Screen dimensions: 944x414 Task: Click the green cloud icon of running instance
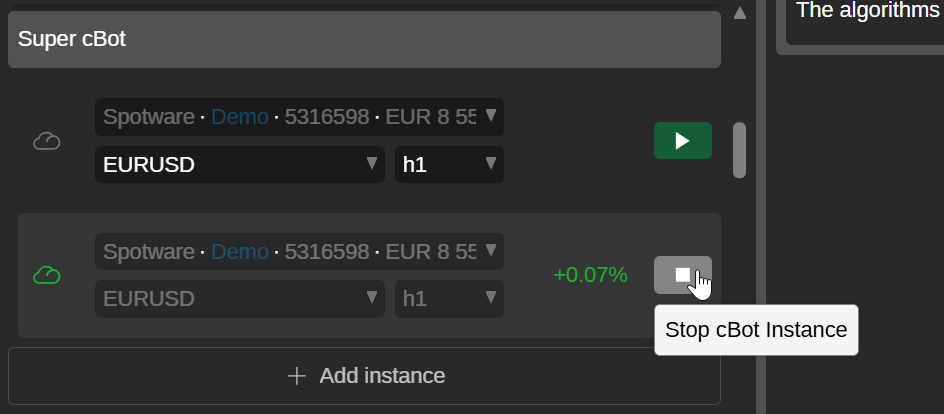pyautogui.click(x=47, y=275)
